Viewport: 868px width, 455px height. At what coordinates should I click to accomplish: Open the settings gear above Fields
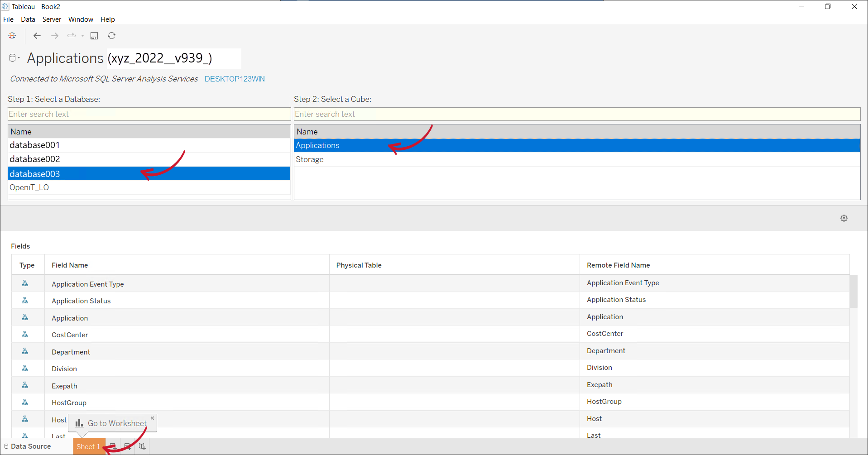click(x=844, y=218)
